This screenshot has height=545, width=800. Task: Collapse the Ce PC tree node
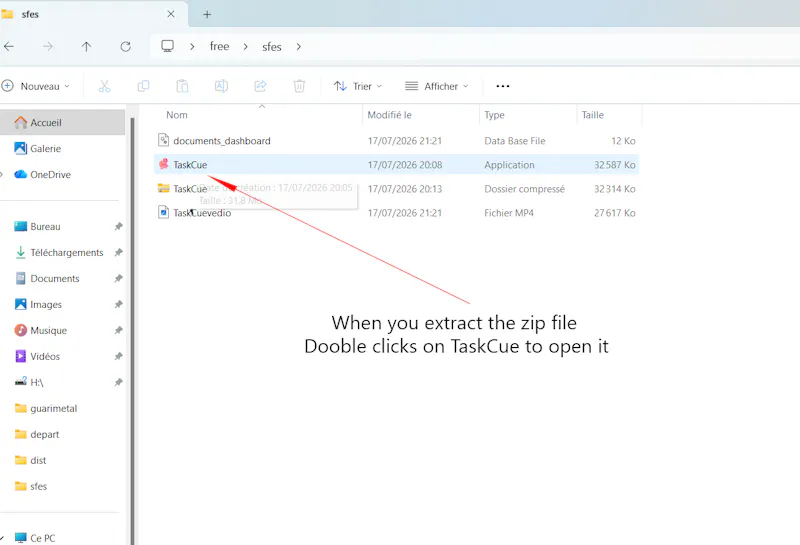2,538
